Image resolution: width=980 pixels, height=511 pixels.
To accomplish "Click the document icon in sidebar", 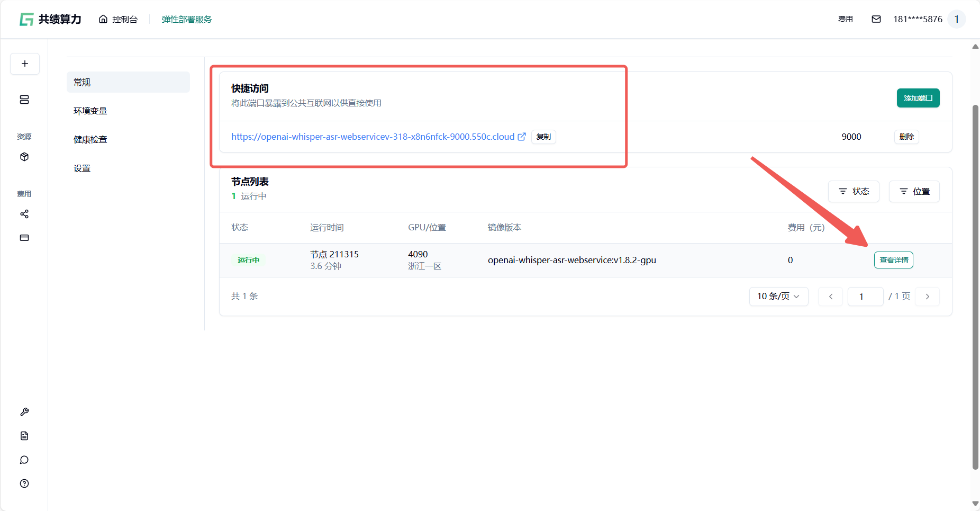I will point(24,436).
